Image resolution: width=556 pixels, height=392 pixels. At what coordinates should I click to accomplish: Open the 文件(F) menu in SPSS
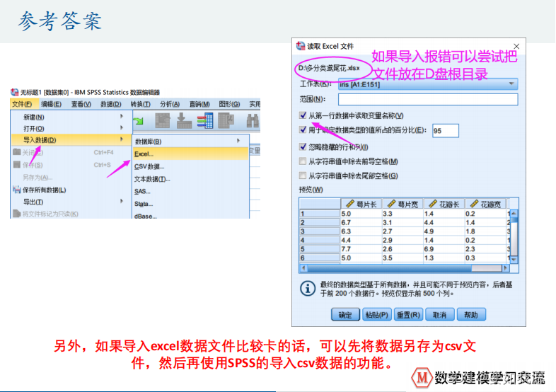coord(22,104)
